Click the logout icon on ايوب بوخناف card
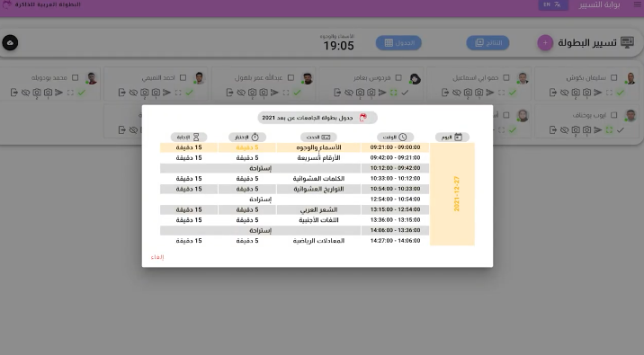 click(553, 130)
